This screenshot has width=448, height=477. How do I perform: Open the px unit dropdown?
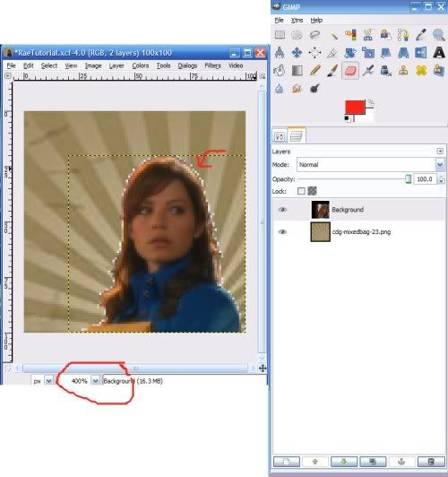tap(48, 381)
